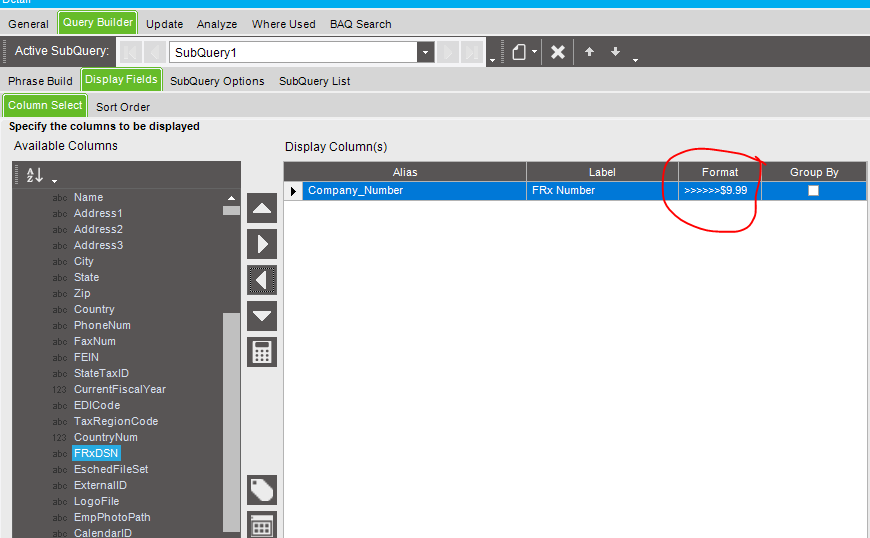
Task: Switch to BAQ Search tab
Action: [x=361, y=24]
